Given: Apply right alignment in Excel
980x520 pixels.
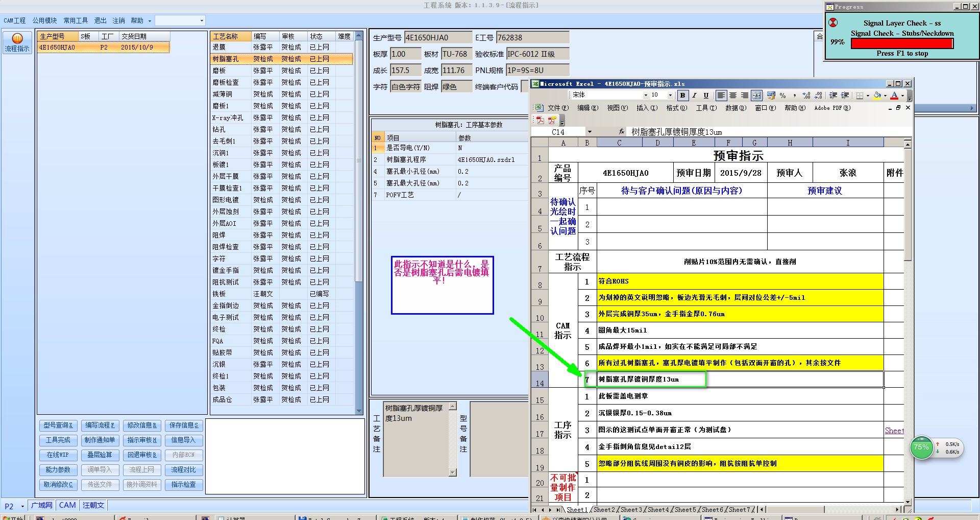Looking at the screenshot, I should pyautogui.click(x=745, y=96).
